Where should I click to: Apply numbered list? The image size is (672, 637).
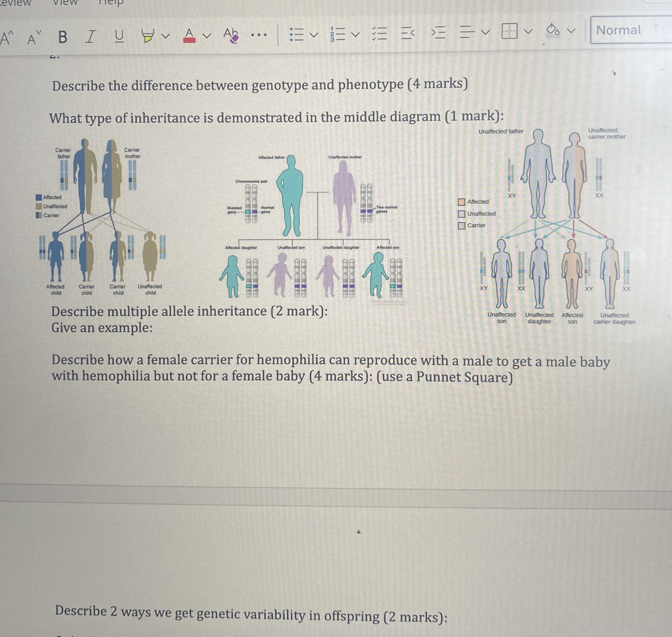(338, 34)
